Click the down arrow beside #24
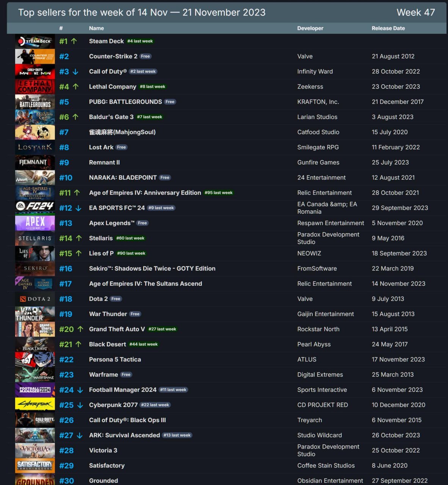Screen dimensions: 448x485 click(80, 390)
